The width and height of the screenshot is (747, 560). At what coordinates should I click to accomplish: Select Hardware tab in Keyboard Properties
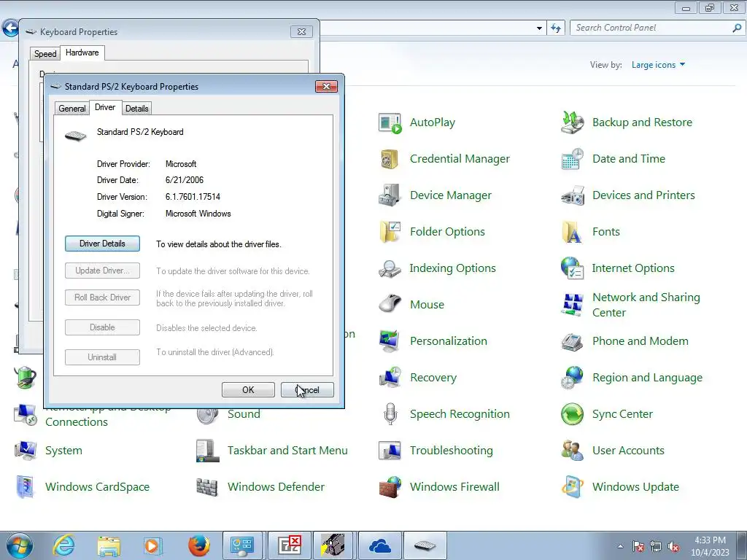tap(82, 52)
